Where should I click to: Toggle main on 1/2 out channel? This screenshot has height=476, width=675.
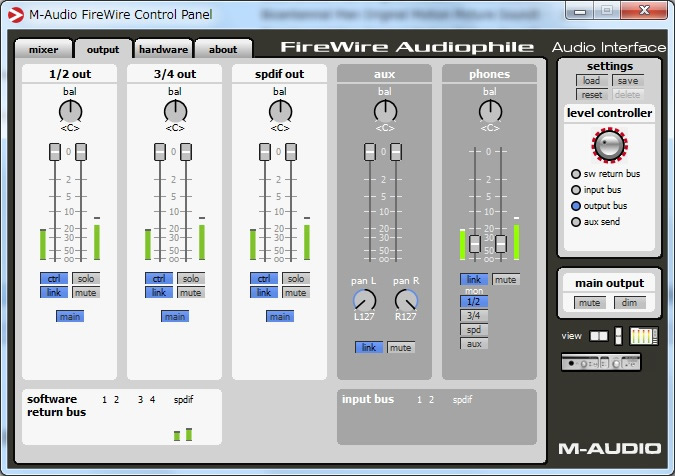tap(70, 316)
